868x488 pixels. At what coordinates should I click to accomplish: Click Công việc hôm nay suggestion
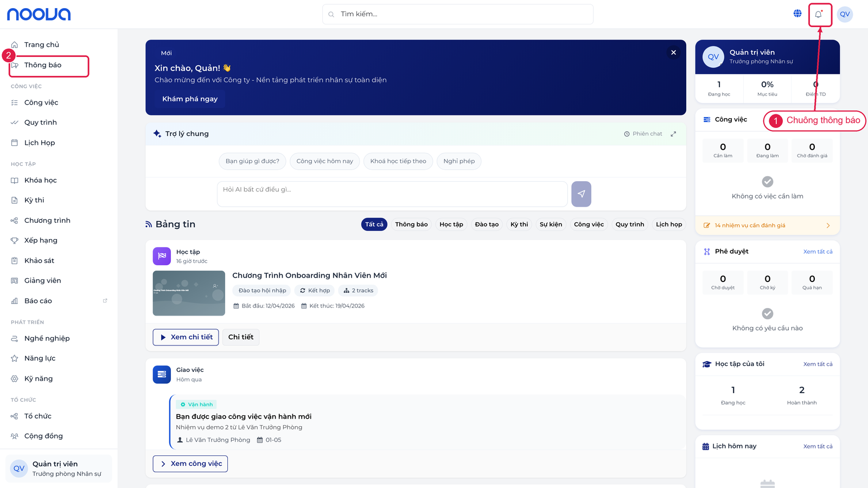(324, 161)
